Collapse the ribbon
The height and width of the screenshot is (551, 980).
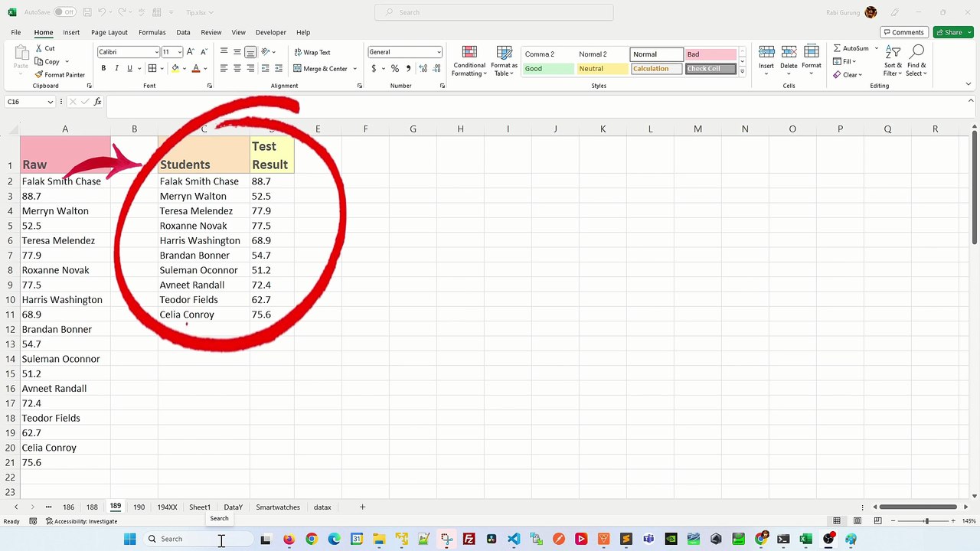[969, 85]
